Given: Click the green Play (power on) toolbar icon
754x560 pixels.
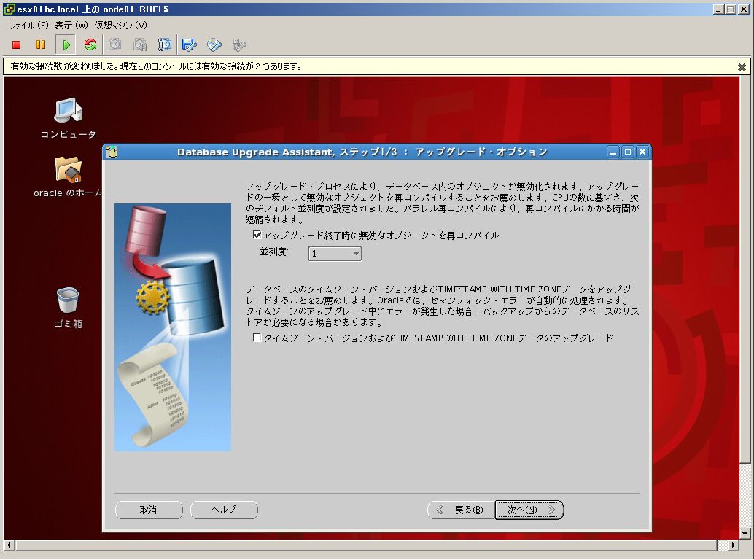Looking at the screenshot, I should pos(66,44).
